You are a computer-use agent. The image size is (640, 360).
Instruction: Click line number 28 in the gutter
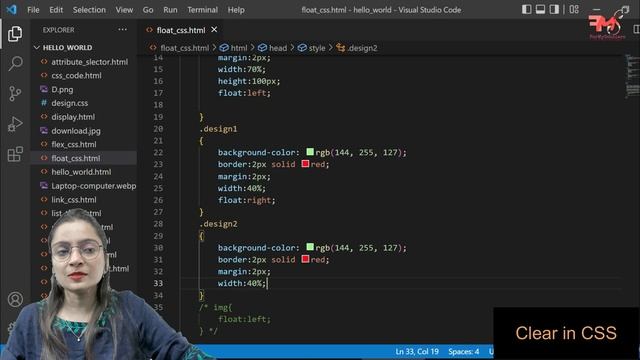(x=158, y=224)
